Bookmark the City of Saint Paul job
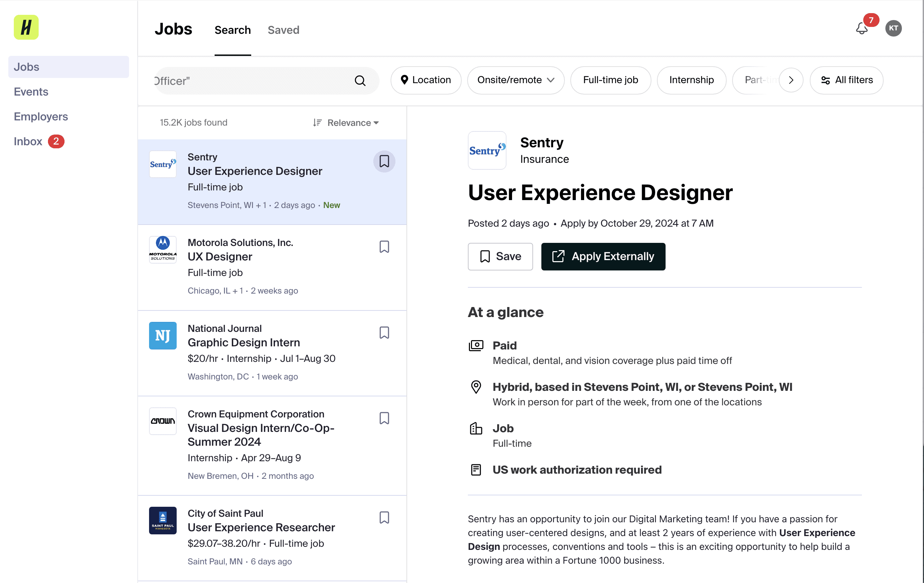Image resolution: width=924 pixels, height=583 pixels. tap(384, 517)
